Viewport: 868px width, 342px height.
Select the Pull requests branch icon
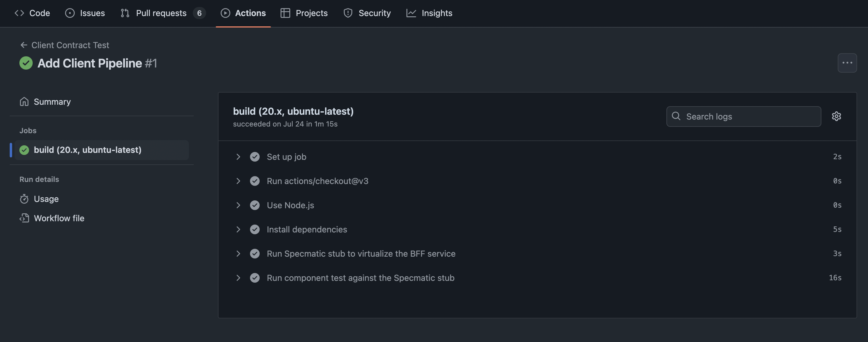[125, 13]
